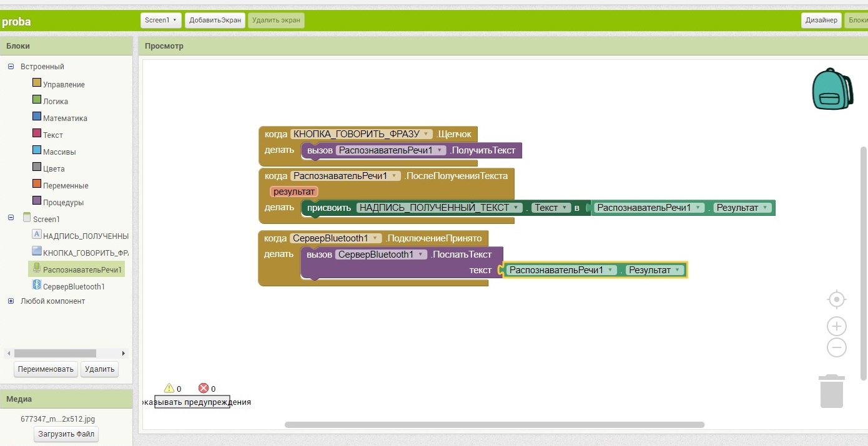Open the Screen1 screen dropdown
The height and width of the screenshot is (446, 868).
coord(161,20)
